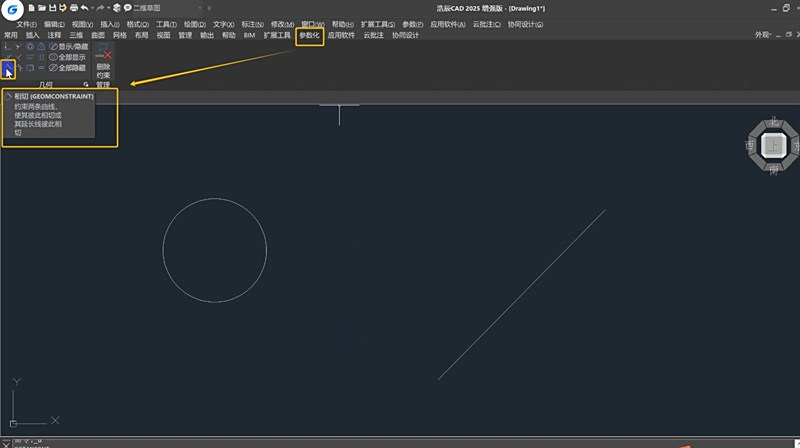This screenshot has height=448, width=800.
Task: Open the 外观 appearance option
Action: [763, 35]
